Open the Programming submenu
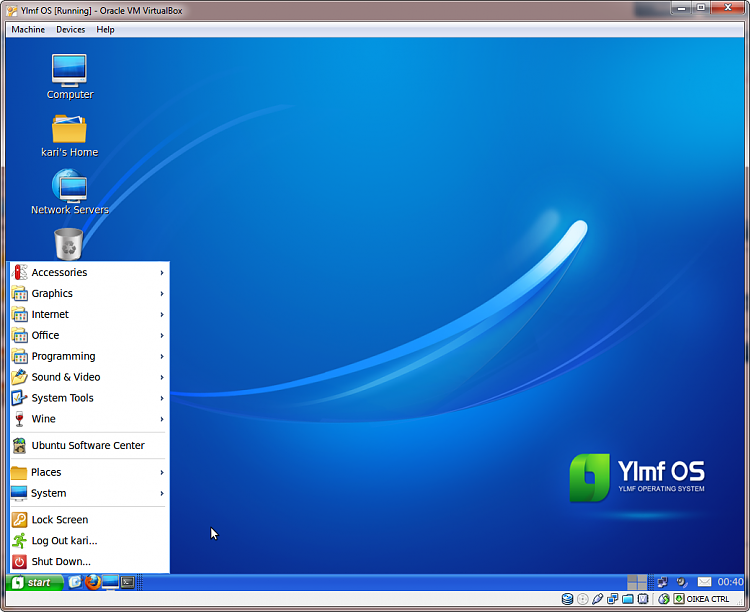The width and height of the screenshot is (750, 612). coord(88,356)
